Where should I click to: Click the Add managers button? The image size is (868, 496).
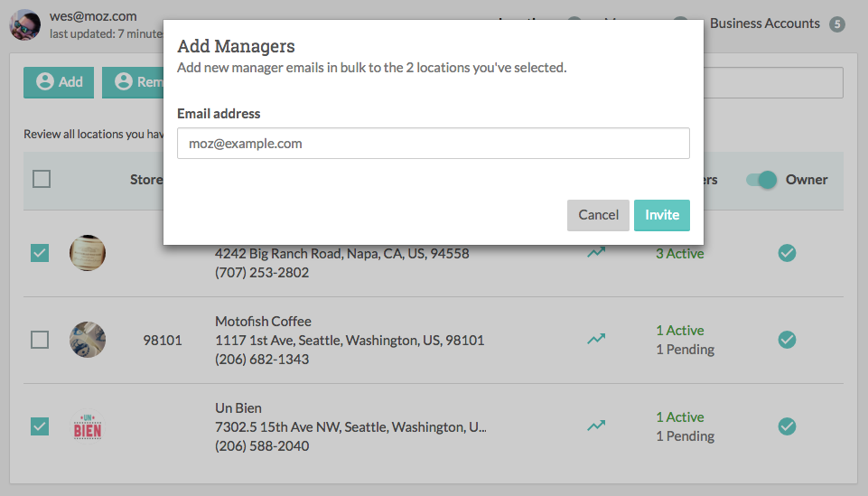tap(59, 82)
